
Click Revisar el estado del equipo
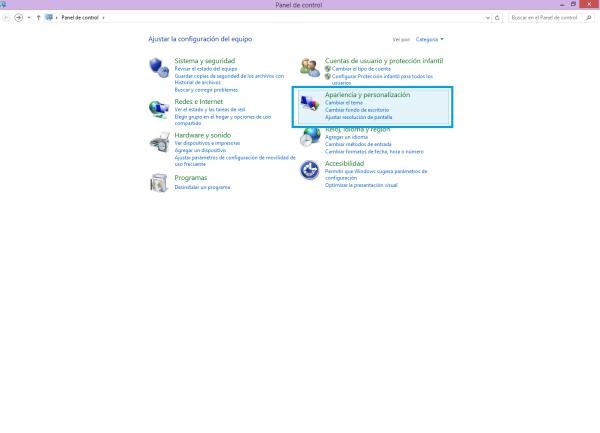coord(205,68)
